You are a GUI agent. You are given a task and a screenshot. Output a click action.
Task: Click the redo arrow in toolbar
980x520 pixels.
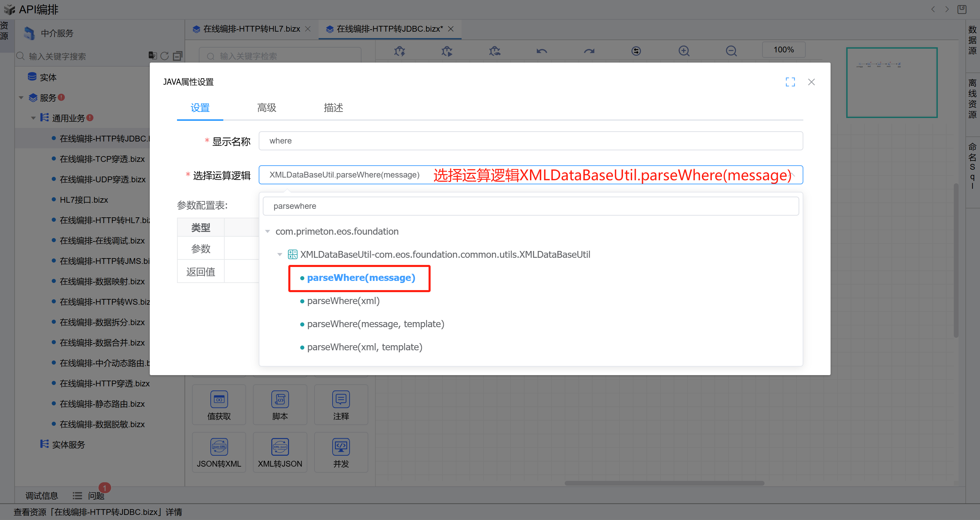coord(589,51)
